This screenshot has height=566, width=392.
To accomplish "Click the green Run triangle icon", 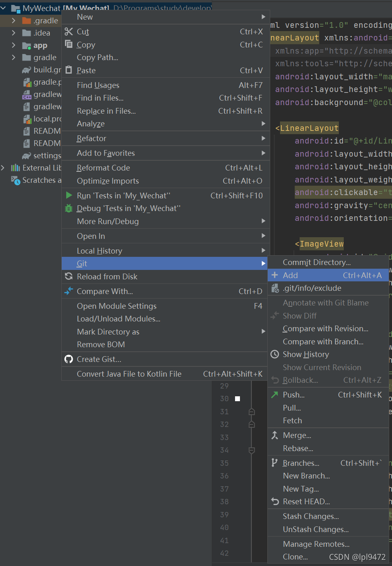I will (x=69, y=195).
